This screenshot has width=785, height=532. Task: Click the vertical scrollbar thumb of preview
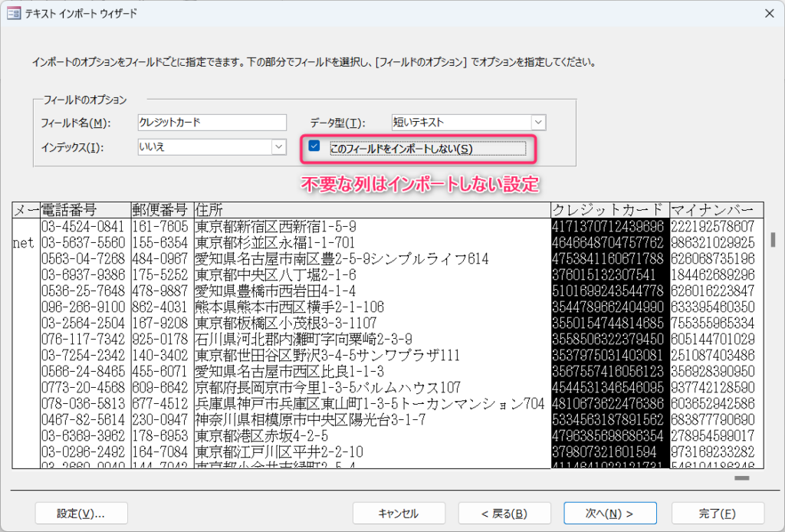coord(774,239)
